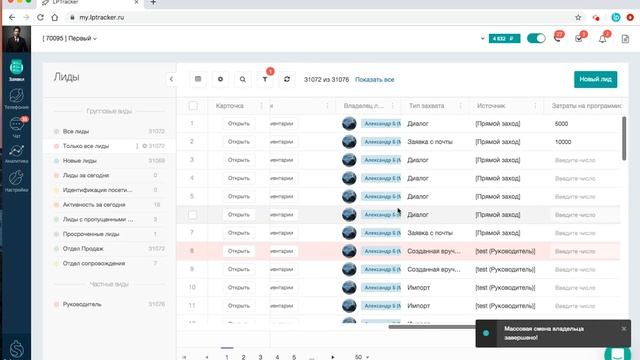Click the Показать все link
This screenshot has width=640, height=360.
(375, 80)
